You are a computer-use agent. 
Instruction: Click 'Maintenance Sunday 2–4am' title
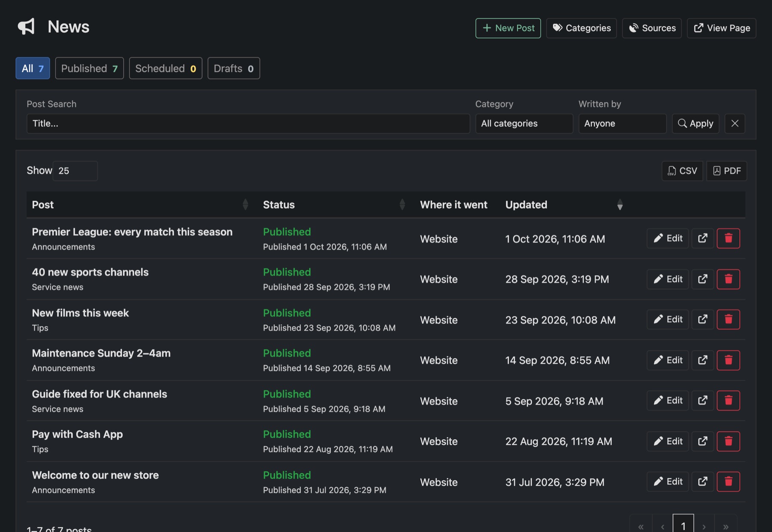(101, 353)
